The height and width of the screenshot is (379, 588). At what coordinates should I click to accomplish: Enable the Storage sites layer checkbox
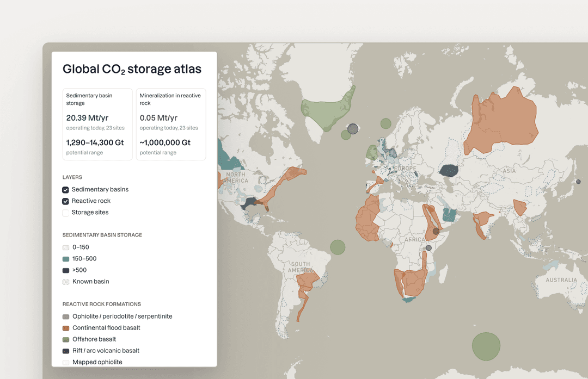pos(66,213)
